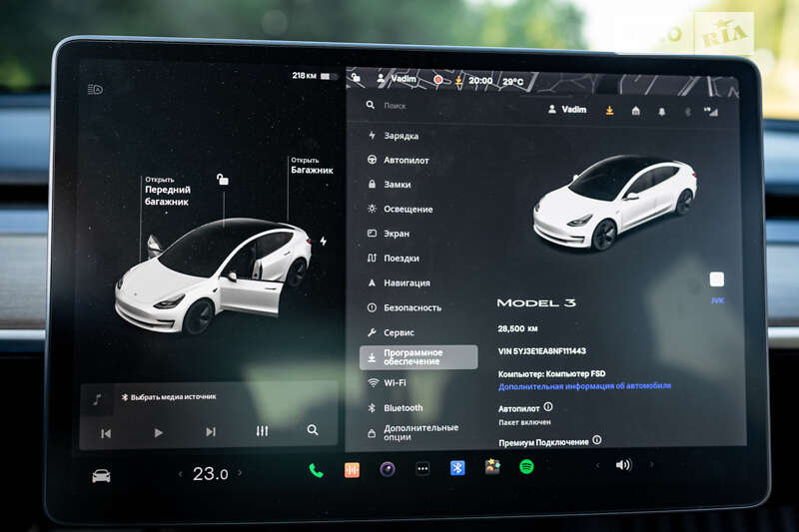Viewport: 799px width, 532px height.
Task: Raise volume with the right arrow
Action: [x=651, y=464]
